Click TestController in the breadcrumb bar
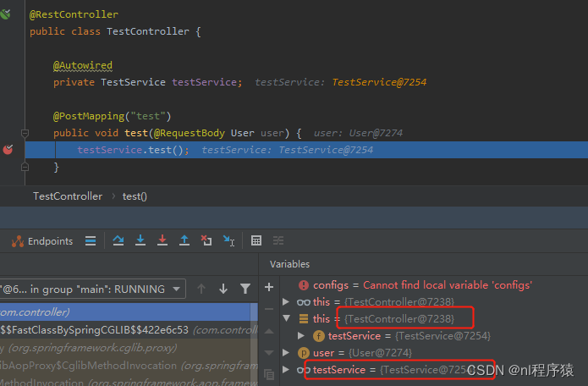 tap(68, 196)
